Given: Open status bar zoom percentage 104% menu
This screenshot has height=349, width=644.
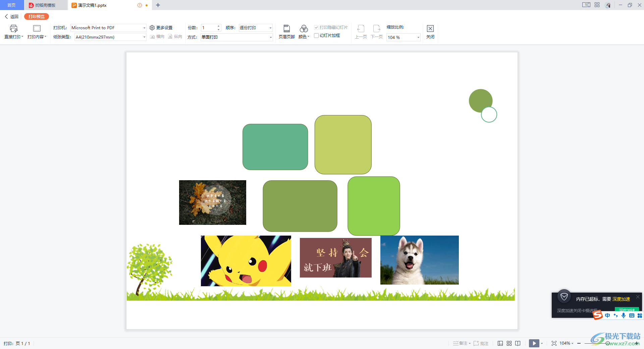Looking at the screenshot, I should click(566, 343).
